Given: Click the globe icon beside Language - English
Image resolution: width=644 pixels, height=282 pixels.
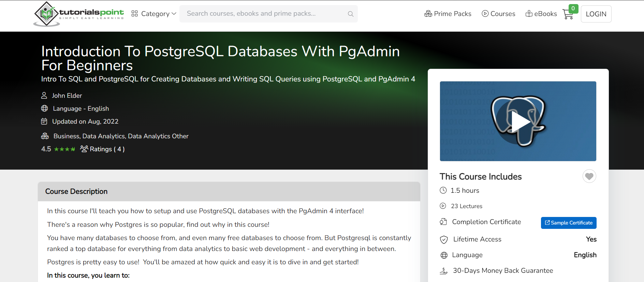Looking at the screenshot, I should [44, 108].
